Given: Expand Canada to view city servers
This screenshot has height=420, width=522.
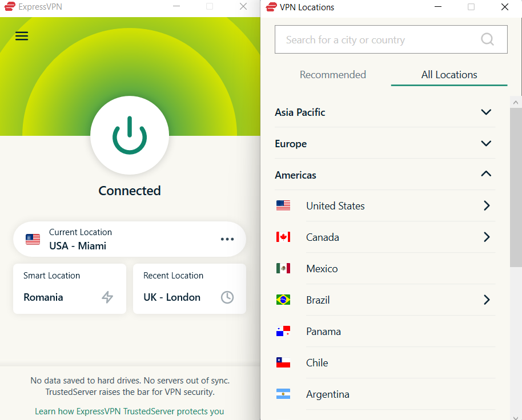Looking at the screenshot, I should coord(486,237).
